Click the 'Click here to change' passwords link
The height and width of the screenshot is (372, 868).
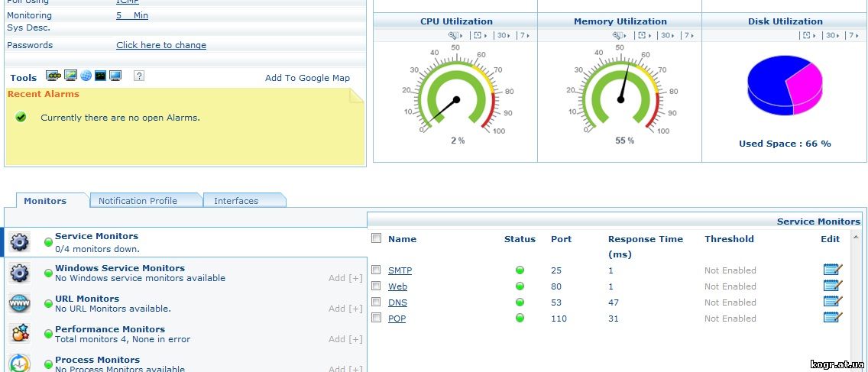161,45
